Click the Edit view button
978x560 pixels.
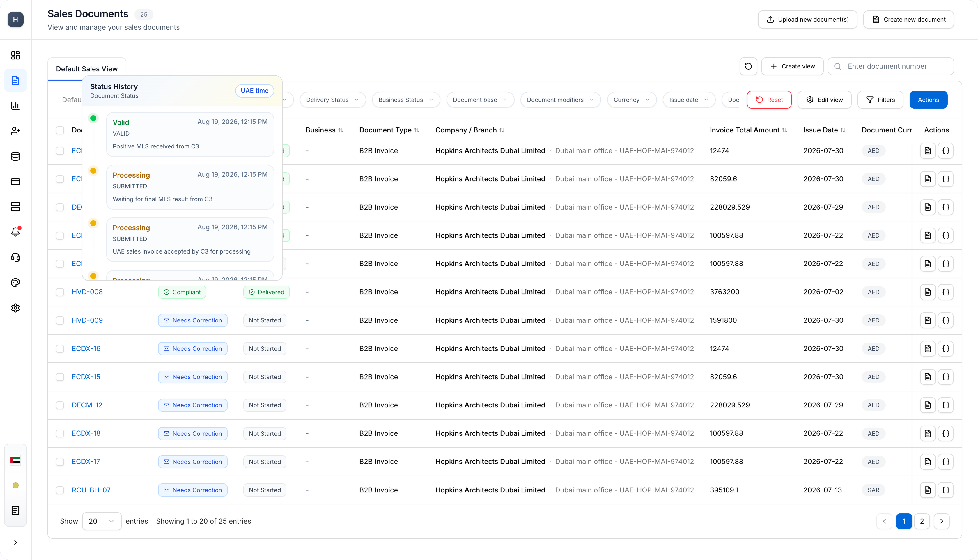click(824, 100)
